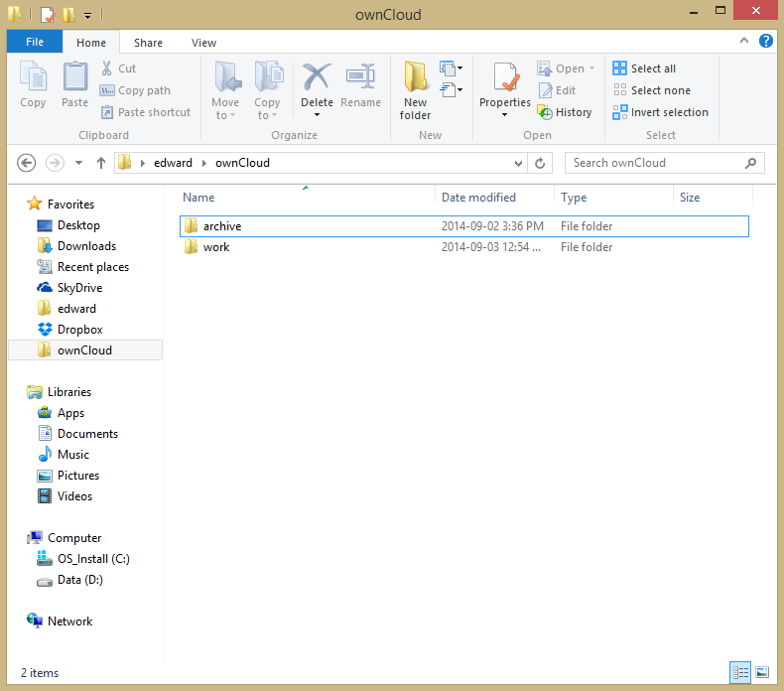This screenshot has width=784, height=691.
Task: Click the New folder icon
Action: 415,77
